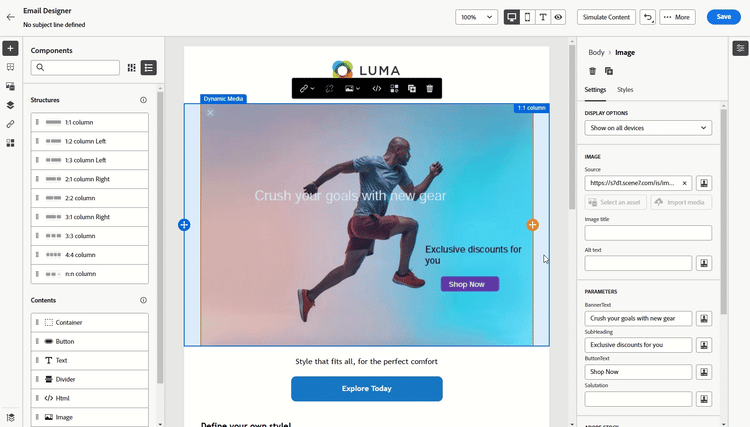This screenshot has width=750, height=427.
Task: Add personalization to BannerText parameter
Action: click(704, 318)
